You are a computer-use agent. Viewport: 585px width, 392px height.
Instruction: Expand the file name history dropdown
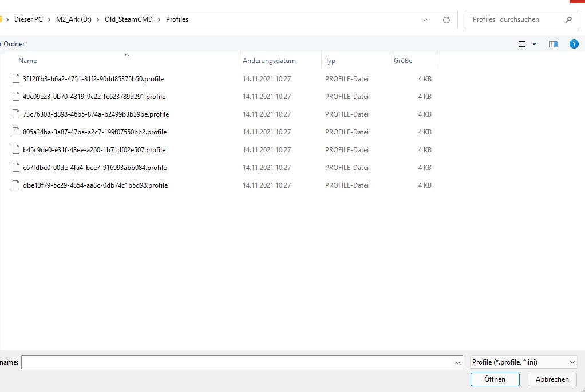pos(457,363)
